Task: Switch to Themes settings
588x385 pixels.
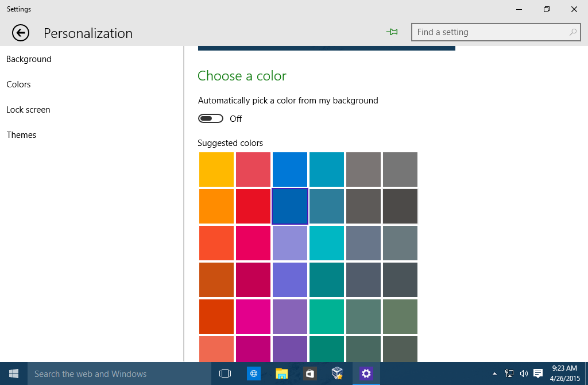Action: [21, 134]
